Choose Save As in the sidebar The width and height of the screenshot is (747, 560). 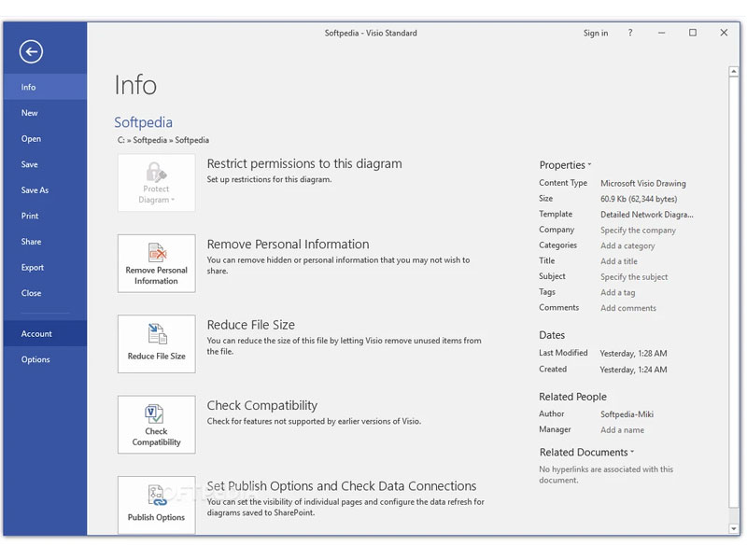pyautogui.click(x=45, y=190)
